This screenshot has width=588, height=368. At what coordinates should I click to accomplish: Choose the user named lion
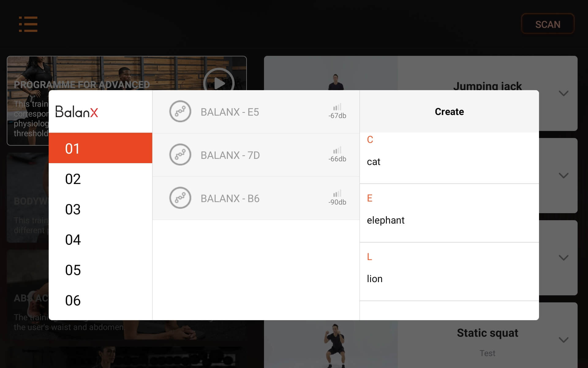[x=449, y=279]
